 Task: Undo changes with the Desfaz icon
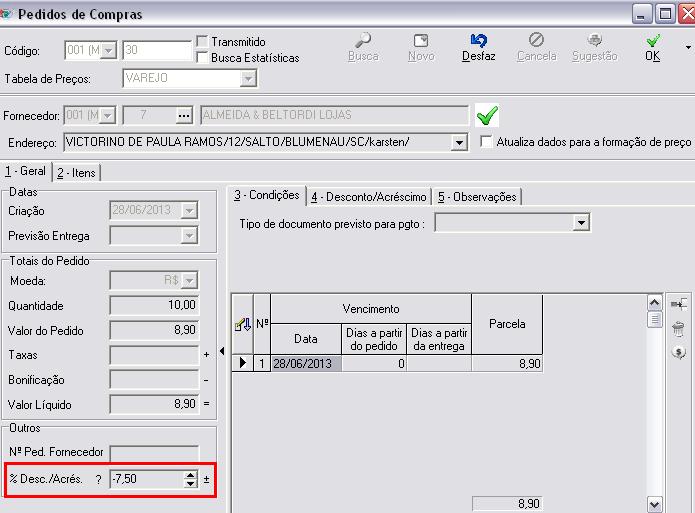pyautogui.click(x=478, y=41)
